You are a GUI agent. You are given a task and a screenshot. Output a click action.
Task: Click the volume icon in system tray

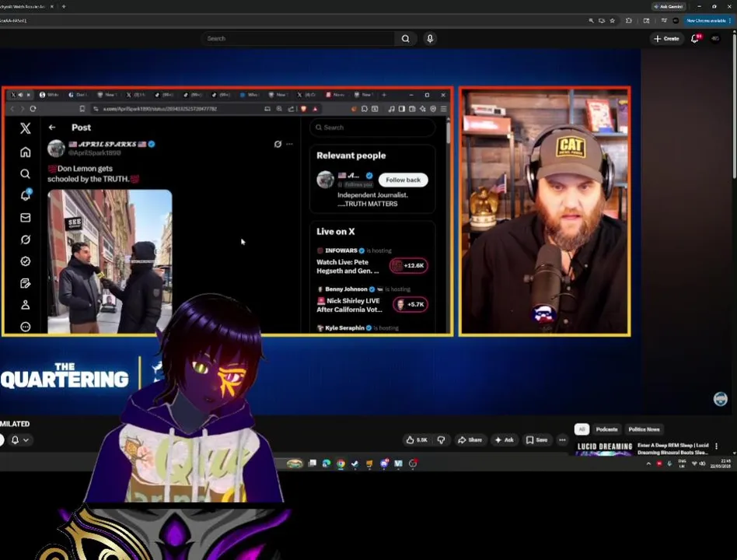[702, 464]
